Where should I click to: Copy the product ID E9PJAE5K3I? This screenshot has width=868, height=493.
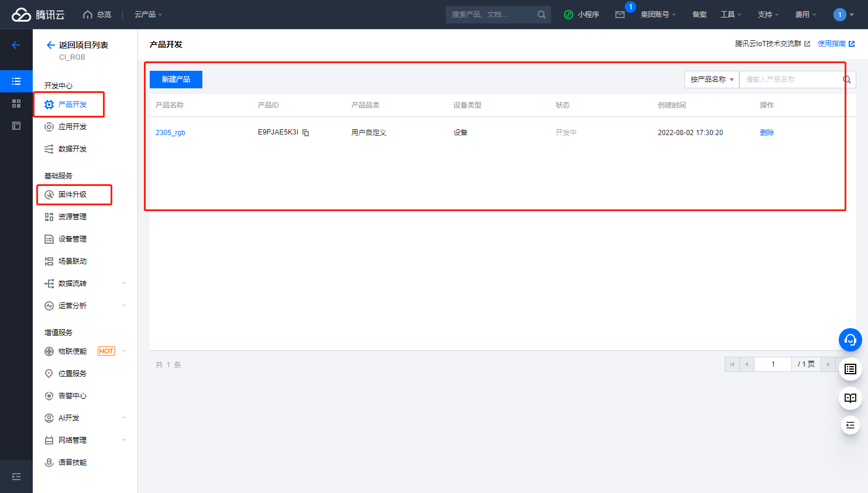pyautogui.click(x=306, y=133)
